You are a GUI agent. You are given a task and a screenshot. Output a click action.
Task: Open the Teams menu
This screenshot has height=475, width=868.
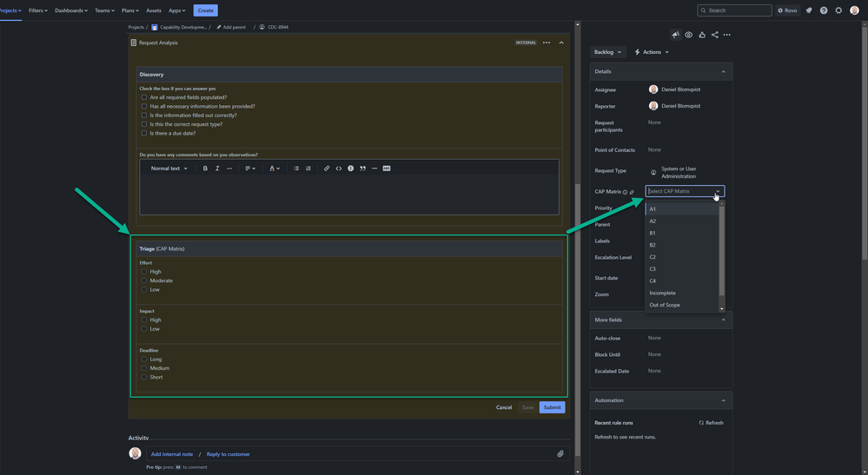coord(104,10)
